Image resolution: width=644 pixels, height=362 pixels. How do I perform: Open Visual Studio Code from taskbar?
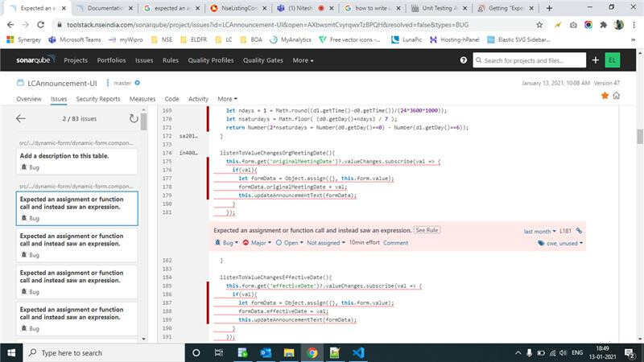point(358,353)
